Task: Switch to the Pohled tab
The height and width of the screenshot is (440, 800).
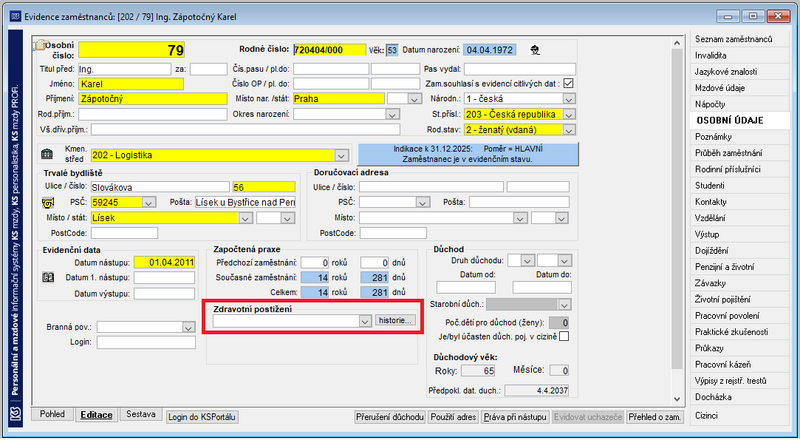Action: pos(53,414)
